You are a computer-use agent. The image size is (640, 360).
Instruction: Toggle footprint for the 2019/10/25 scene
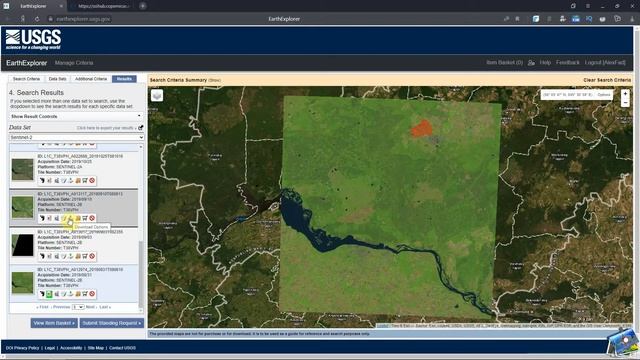click(42, 180)
